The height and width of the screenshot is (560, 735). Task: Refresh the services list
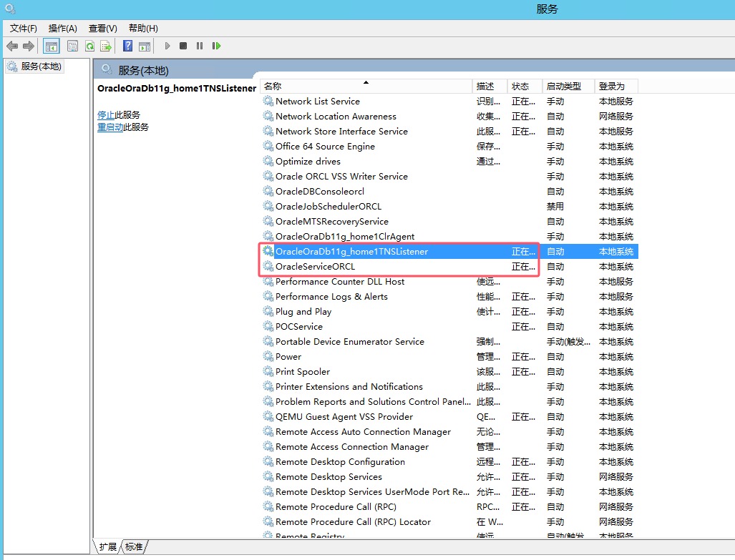pos(89,46)
